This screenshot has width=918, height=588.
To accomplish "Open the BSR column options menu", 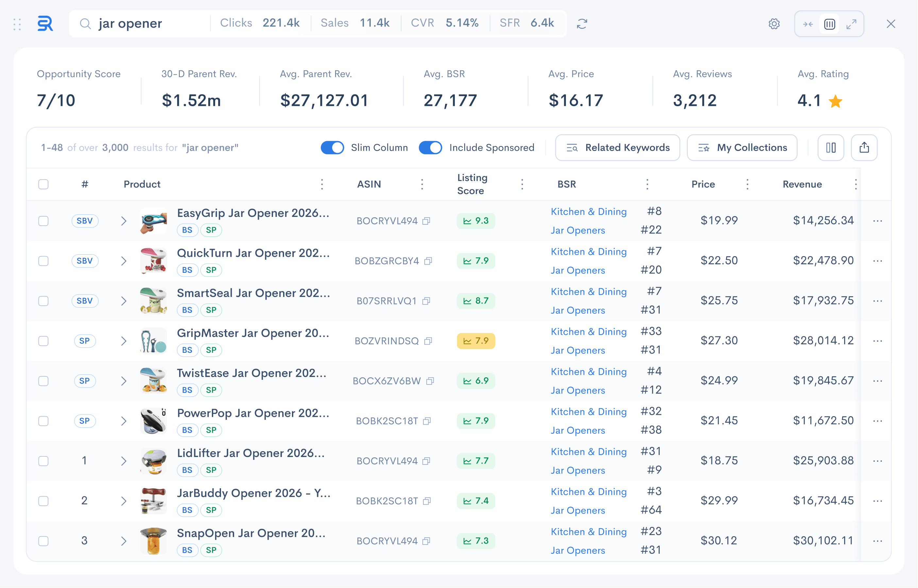I will [647, 185].
